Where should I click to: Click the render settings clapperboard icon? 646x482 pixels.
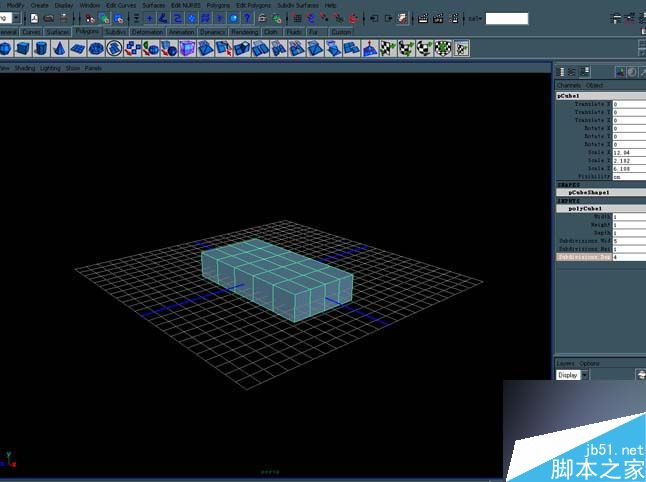(454, 18)
